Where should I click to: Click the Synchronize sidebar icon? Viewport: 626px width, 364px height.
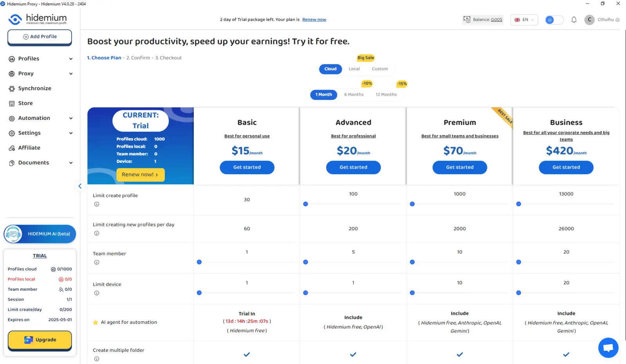coord(12,88)
